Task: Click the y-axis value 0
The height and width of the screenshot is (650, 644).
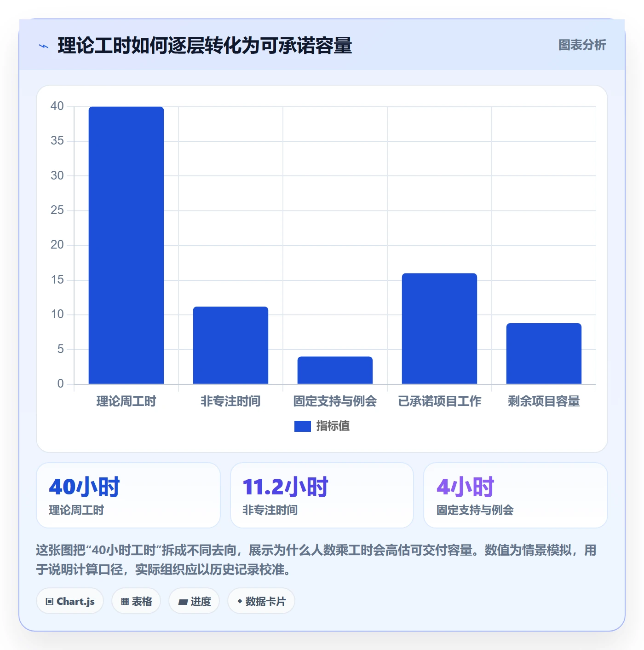Action: tap(60, 384)
